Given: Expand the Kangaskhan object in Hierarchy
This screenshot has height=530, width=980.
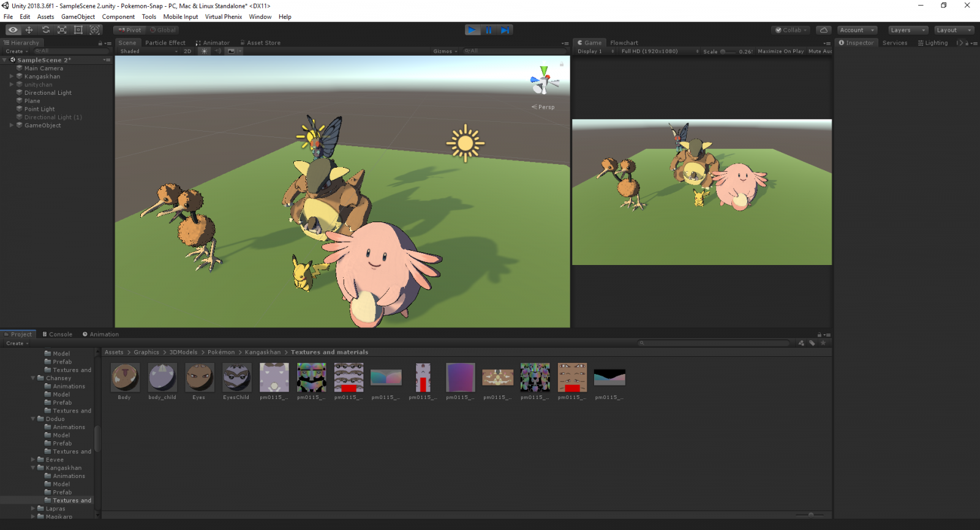Looking at the screenshot, I should [12, 77].
